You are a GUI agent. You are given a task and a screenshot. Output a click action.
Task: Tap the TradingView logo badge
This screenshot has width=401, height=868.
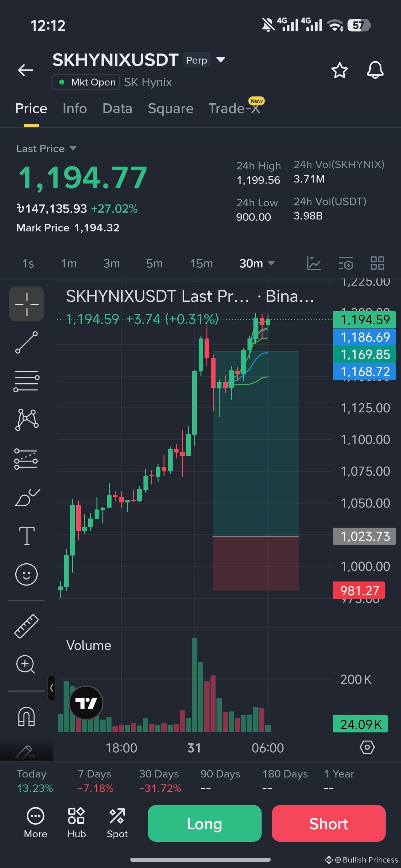pyautogui.click(x=86, y=703)
